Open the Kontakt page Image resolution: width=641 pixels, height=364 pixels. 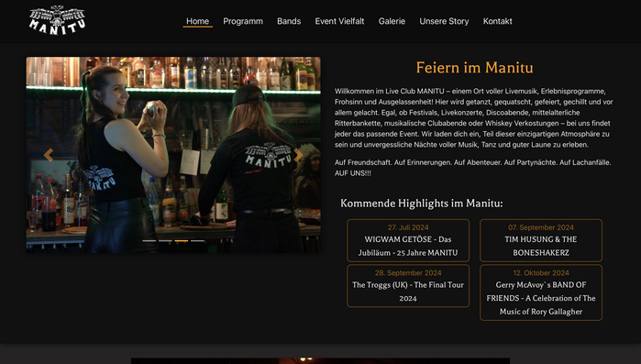(498, 21)
